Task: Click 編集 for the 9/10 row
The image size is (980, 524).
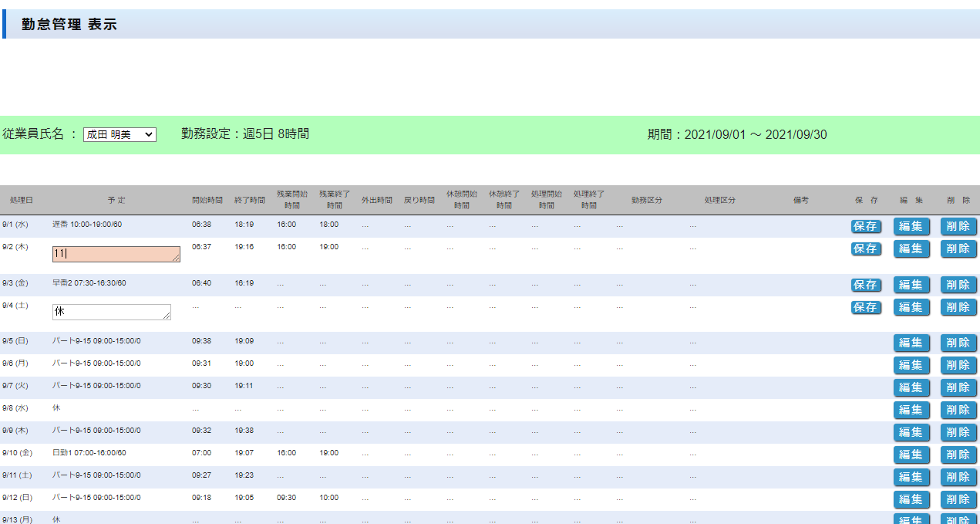Action: click(911, 455)
